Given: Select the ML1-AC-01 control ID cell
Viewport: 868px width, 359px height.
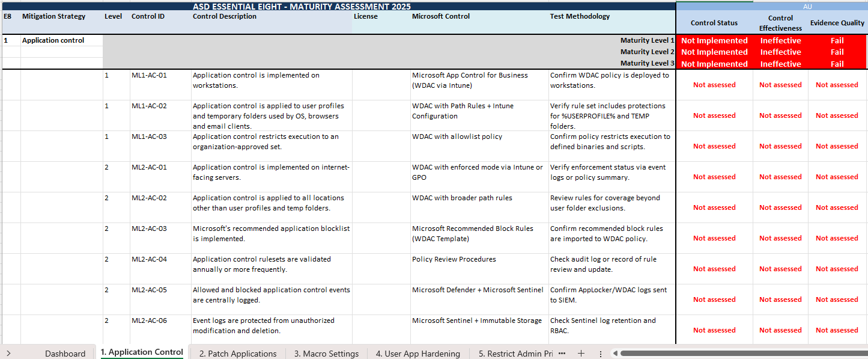Looking at the screenshot, I should (x=149, y=76).
